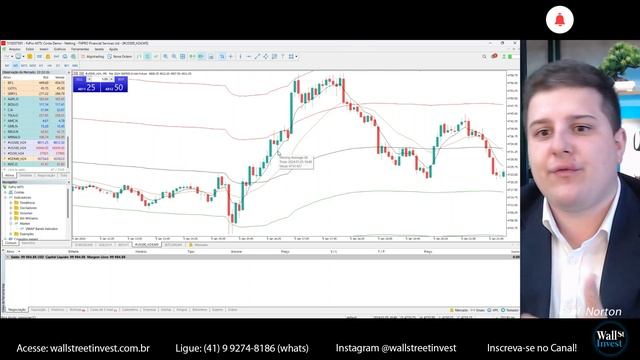The width and height of the screenshot is (640, 360).
Task: Expand the Volumes folder
Action: pyautogui.click(x=11, y=213)
